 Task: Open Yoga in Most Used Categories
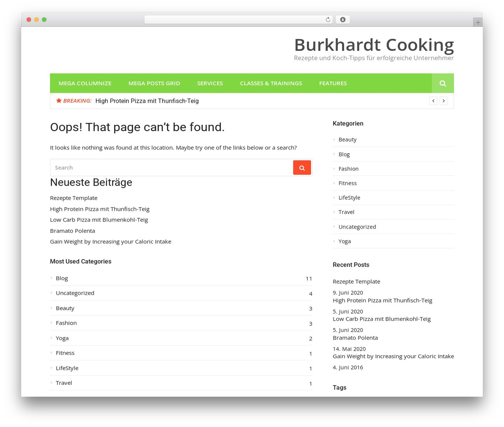point(62,338)
